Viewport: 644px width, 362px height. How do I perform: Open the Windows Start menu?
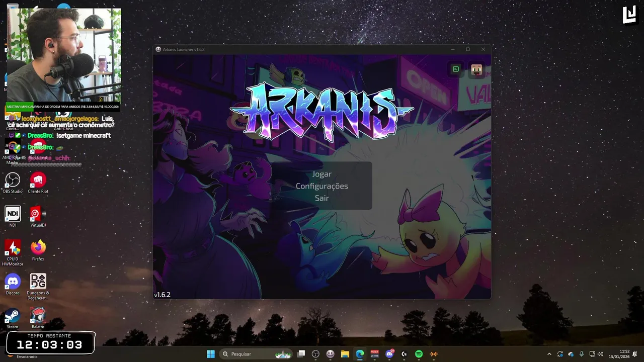(x=211, y=354)
